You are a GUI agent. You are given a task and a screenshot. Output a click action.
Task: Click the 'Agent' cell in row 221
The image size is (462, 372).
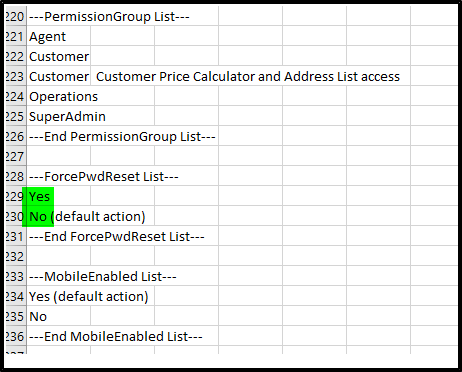point(58,37)
